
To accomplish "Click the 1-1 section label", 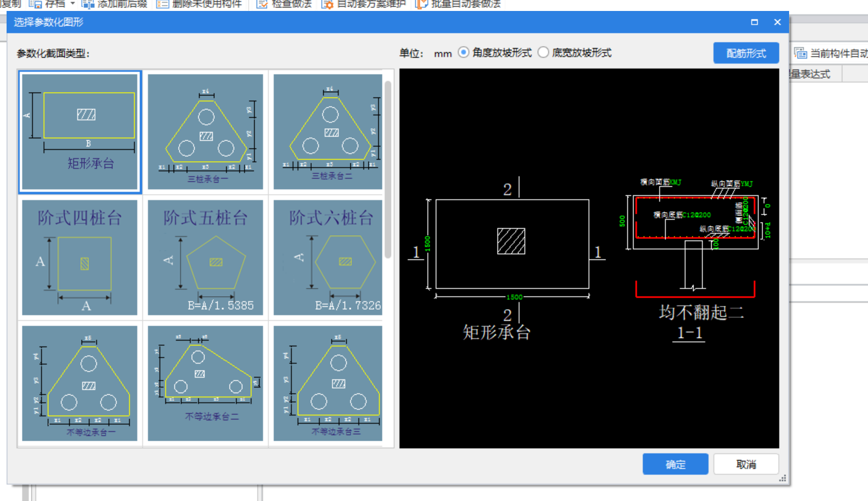I will [689, 333].
